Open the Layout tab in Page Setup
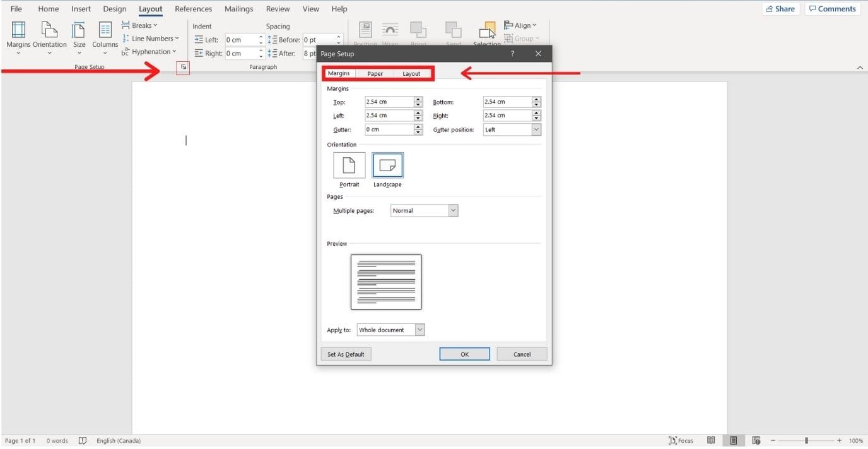The height and width of the screenshot is (449, 868). point(411,74)
